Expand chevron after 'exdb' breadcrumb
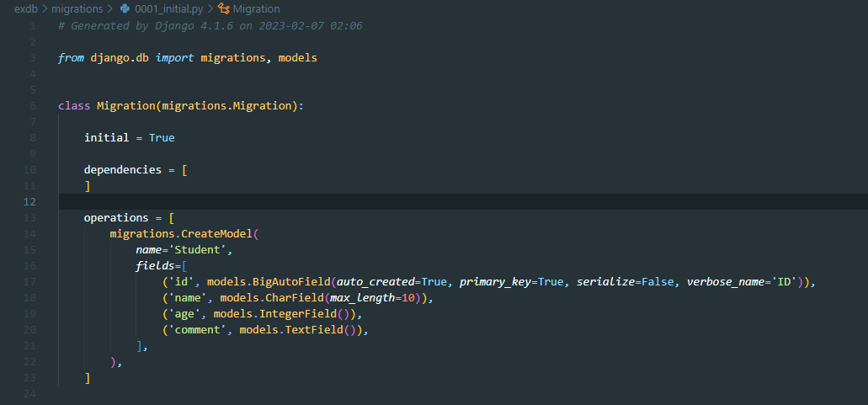868x405 pixels. point(45,9)
